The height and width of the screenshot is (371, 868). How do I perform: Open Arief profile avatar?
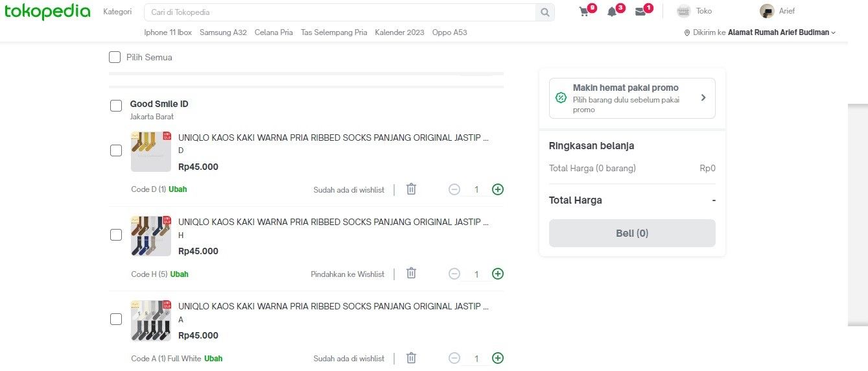pyautogui.click(x=767, y=11)
